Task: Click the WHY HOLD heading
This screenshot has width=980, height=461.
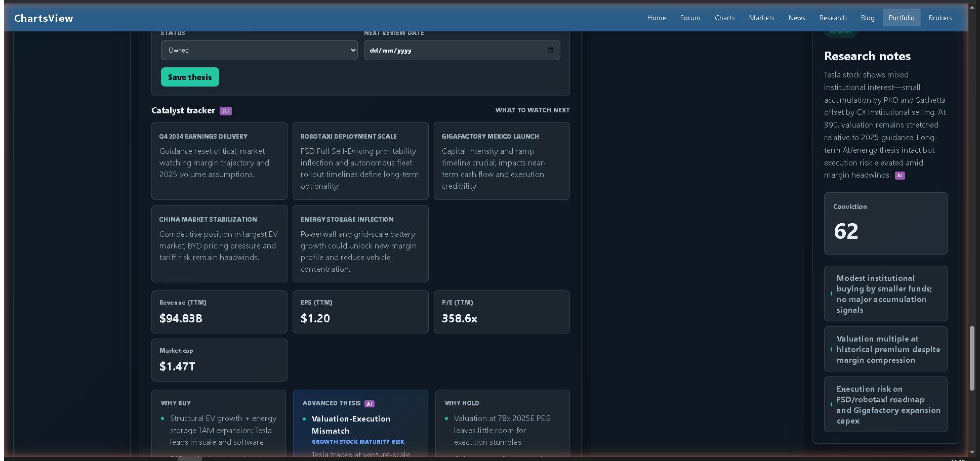Action: coord(462,403)
